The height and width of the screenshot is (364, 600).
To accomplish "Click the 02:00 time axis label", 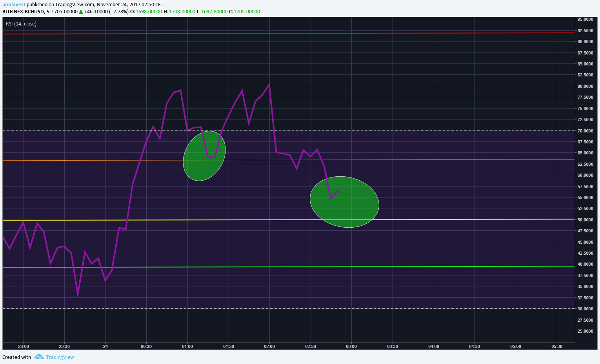I will tap(269, 346).
